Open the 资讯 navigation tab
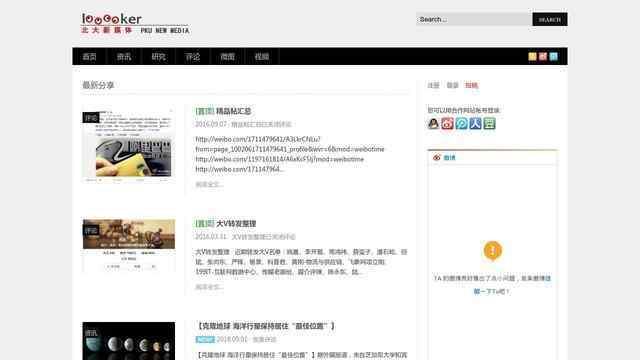Viewport: 640px width, 360px height. [124, 57]
